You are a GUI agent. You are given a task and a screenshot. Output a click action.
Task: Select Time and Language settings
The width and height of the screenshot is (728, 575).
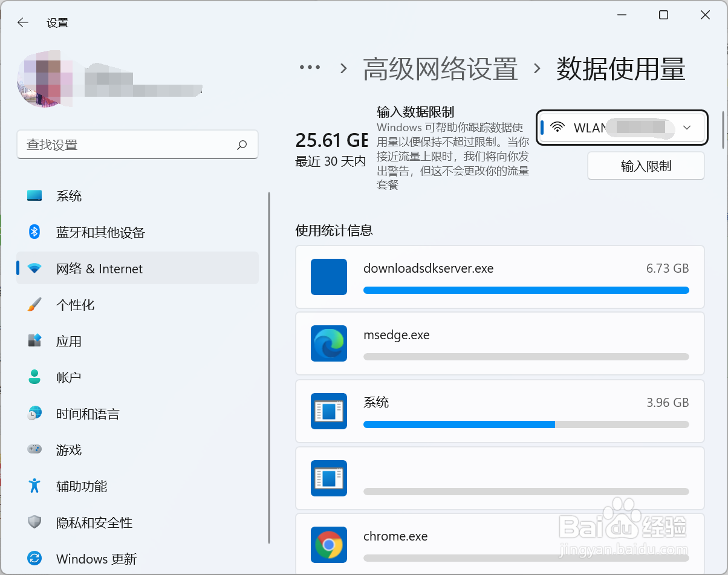pyautogui.click(x=88, y=414)
